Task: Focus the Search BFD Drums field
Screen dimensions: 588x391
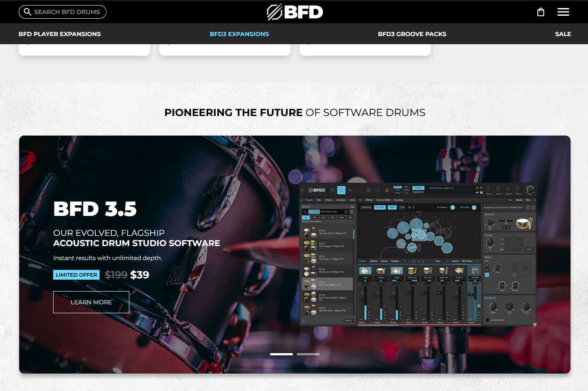Action: tap(63, 12)
